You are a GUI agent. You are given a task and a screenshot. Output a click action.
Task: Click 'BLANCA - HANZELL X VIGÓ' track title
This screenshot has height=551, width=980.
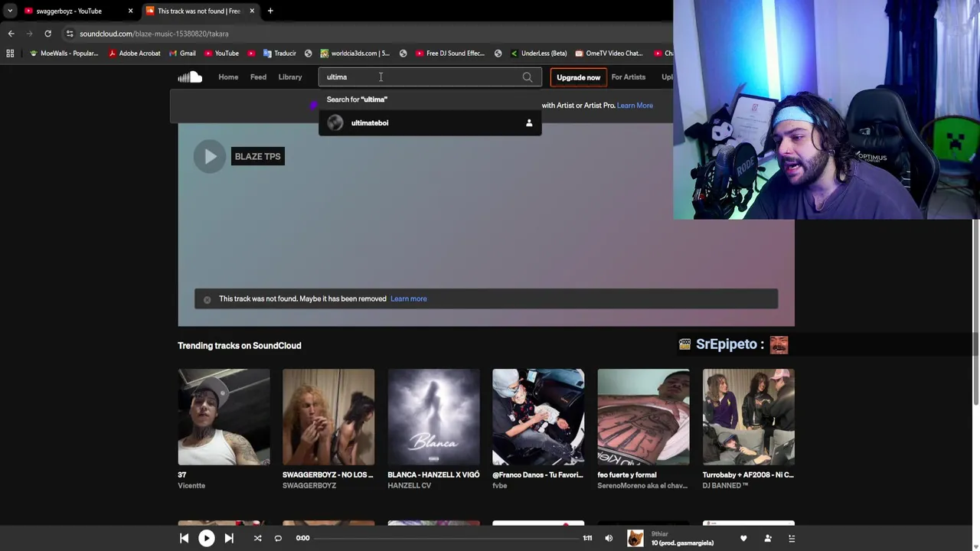[433, 475]
